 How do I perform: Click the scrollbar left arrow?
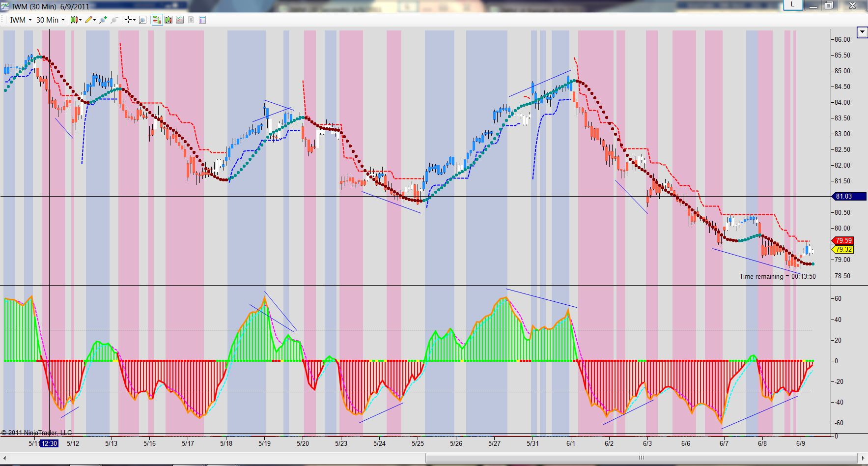click(x=4, y=458)
